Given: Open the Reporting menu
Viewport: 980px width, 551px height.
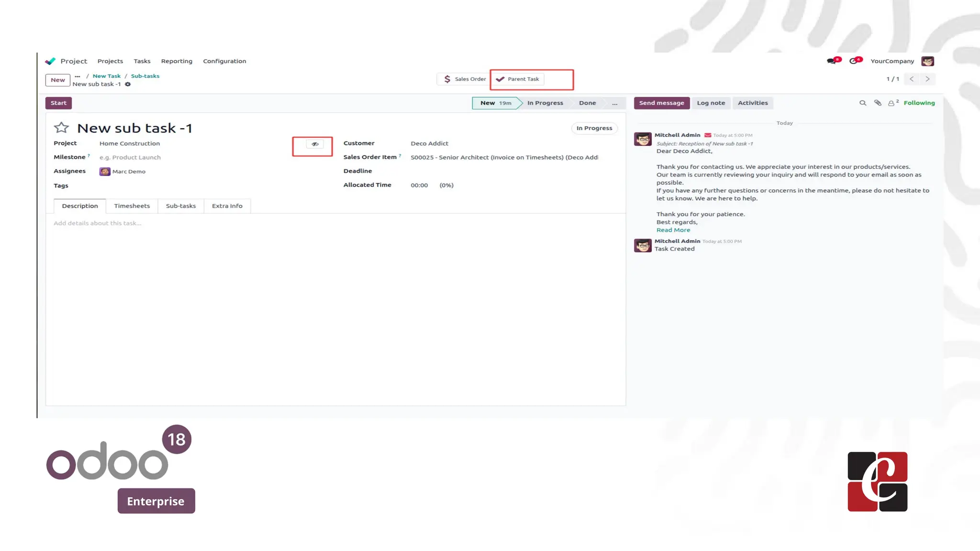Looking at the screenshot, I should pos(177,61).
